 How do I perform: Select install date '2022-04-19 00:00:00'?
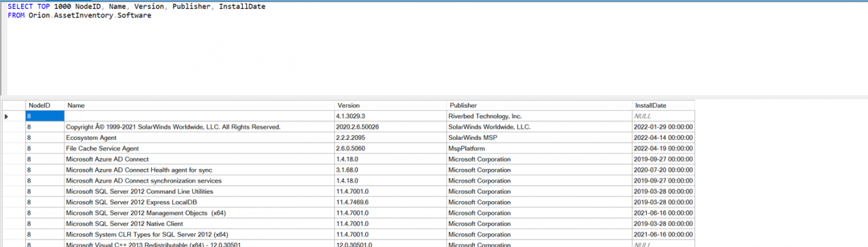[x=663, y=149]
